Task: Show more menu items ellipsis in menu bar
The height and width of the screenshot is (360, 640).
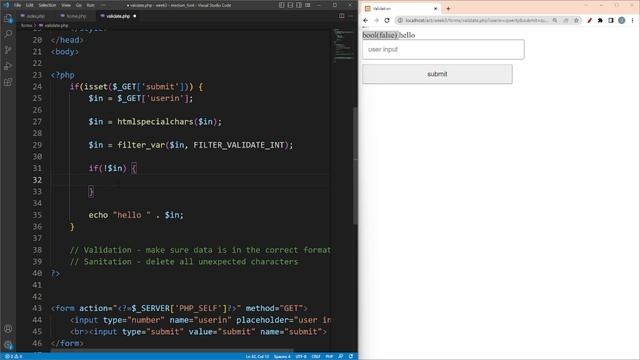Action: point(103,5)
